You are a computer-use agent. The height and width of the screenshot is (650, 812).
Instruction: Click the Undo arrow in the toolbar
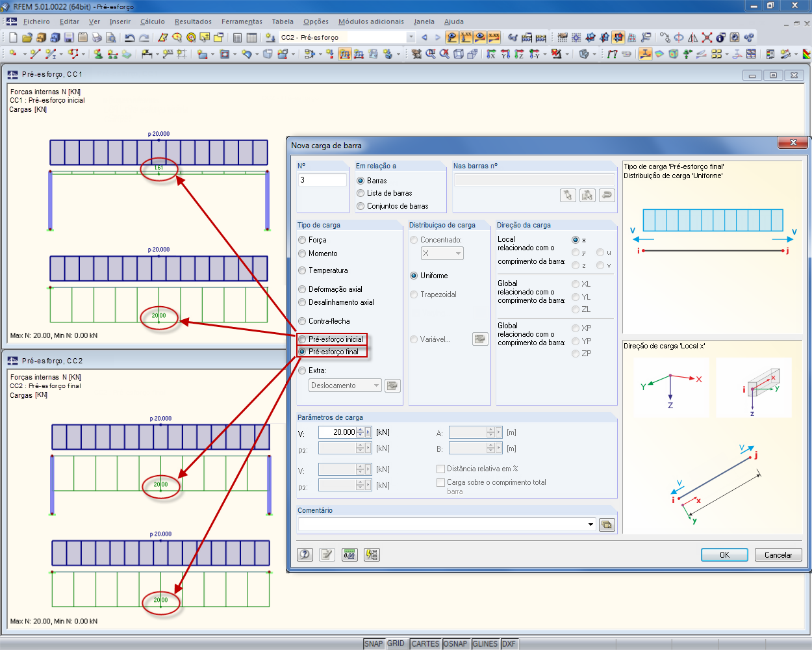pyautogui.click(x=129, y=38)
